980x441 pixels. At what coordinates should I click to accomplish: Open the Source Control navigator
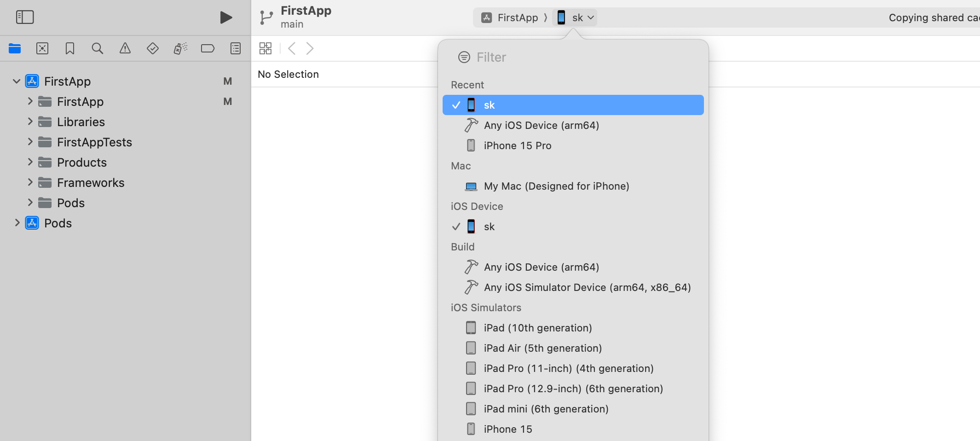42,48
